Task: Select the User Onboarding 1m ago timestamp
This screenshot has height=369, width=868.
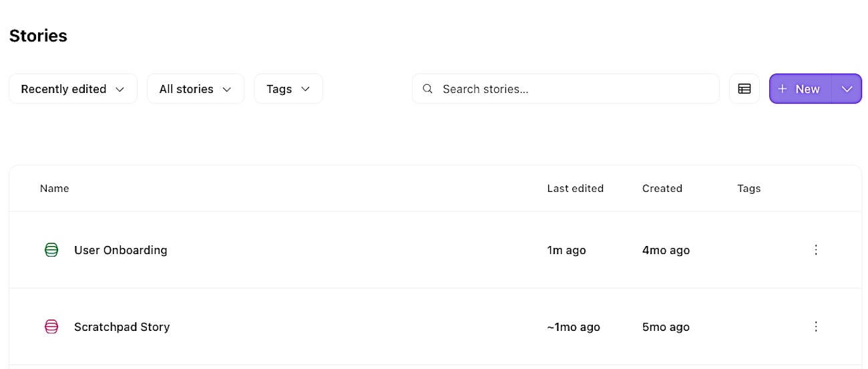Action: (x=566, y=250)
